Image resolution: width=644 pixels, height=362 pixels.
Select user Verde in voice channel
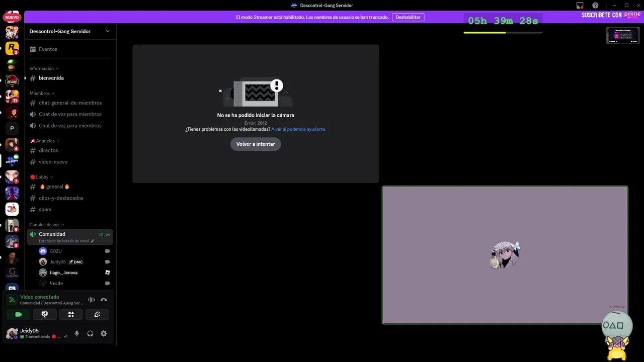pos(75,283)
